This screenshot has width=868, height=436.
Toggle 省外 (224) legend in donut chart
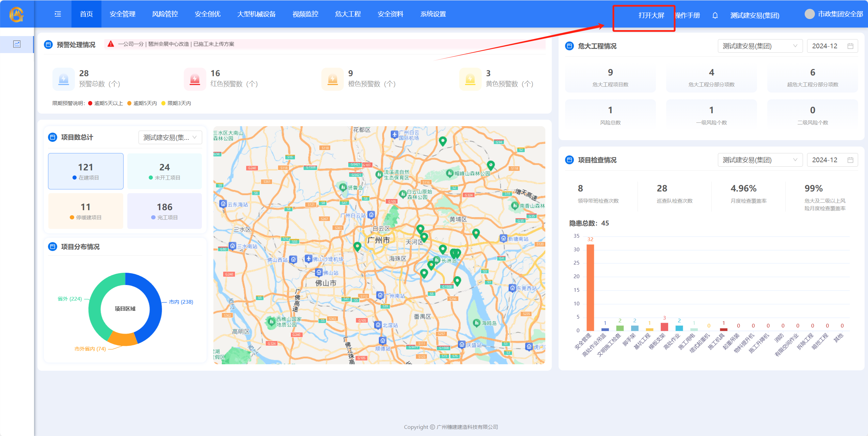tap(69, 299)
